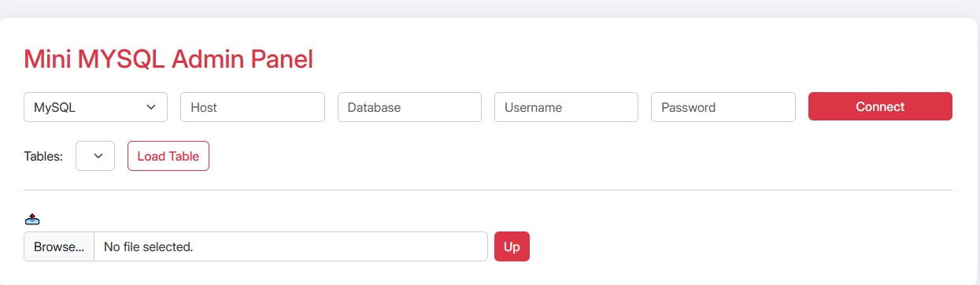Focus the Database input field
Screen dimensions: 980x285
[x=409, y=107]
